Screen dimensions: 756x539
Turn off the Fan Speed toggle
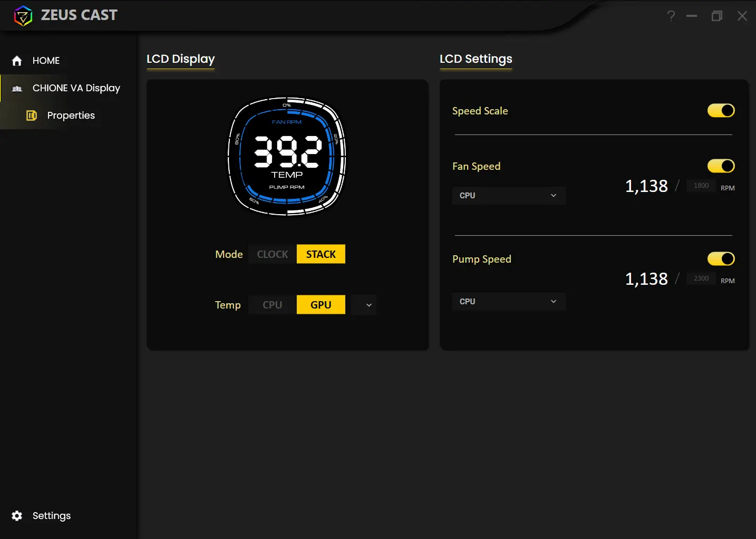point(721,166)
